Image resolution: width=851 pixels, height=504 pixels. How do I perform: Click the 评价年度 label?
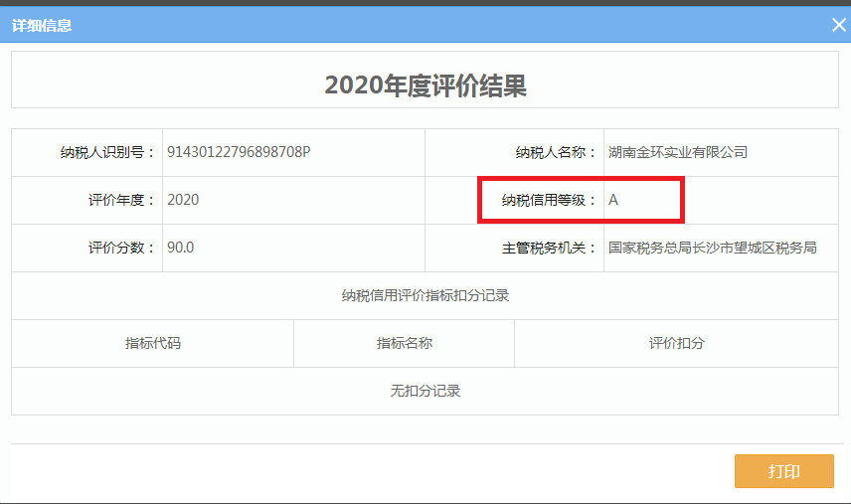[x=121, y=200]
